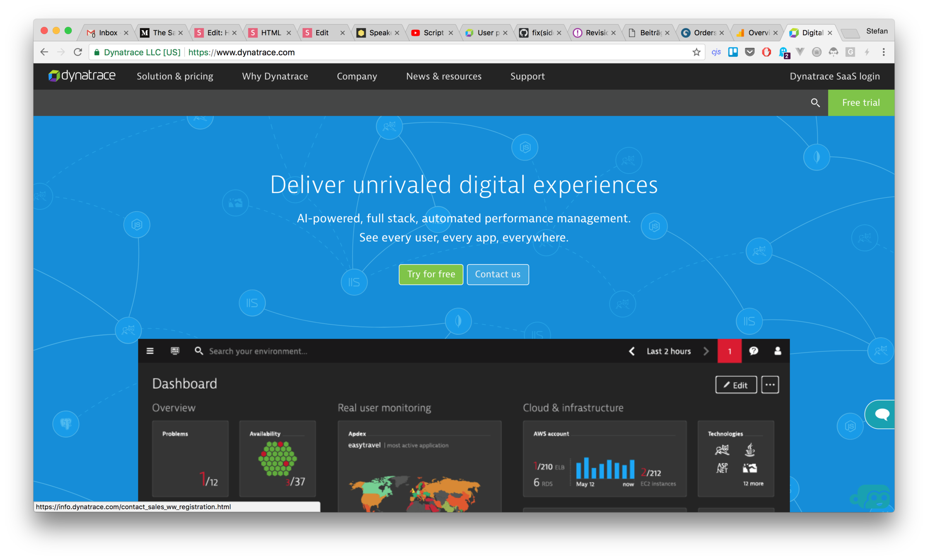Click the Trello extension icon
Image resolution: width=928 pixels, height=560 pixels.
(x=733, y=52)
